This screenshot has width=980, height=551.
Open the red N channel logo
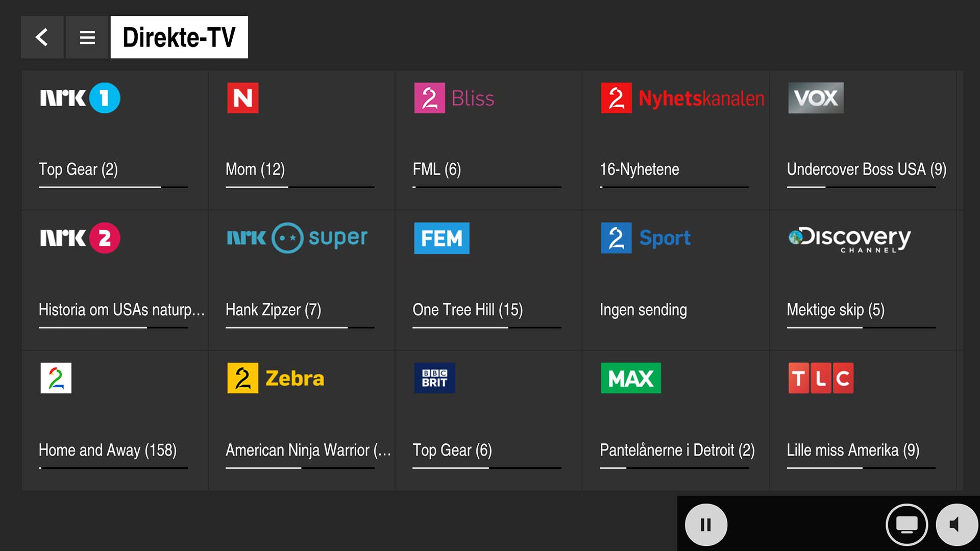coord(243,98)
